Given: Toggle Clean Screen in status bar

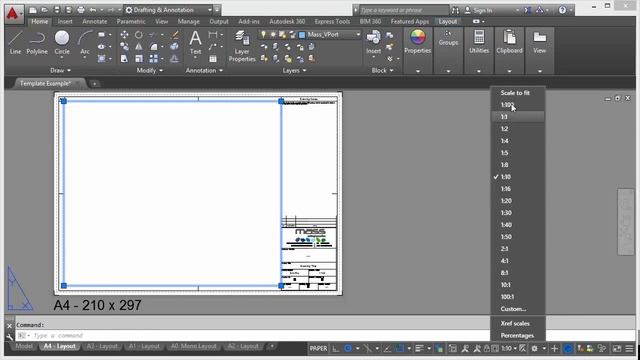Looking at the screenshot, I should coord(617,348).
